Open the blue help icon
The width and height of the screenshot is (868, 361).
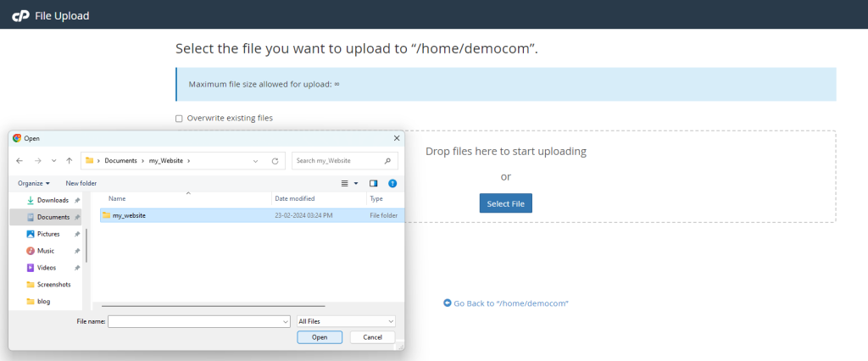(392, 183)
